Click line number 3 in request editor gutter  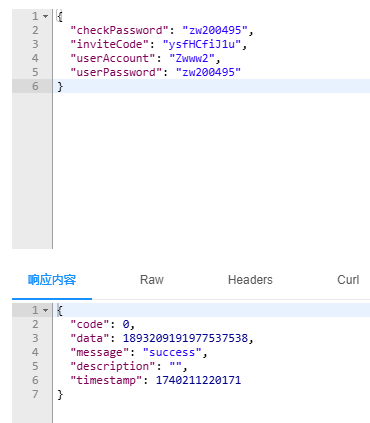pyautogui.click(x=35, y=44)
